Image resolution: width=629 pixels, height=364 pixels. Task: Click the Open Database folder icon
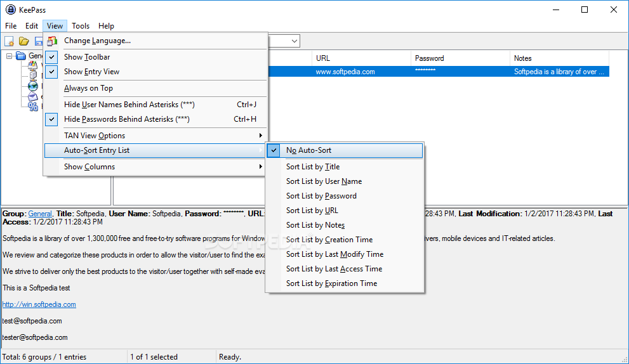[24, 41]
